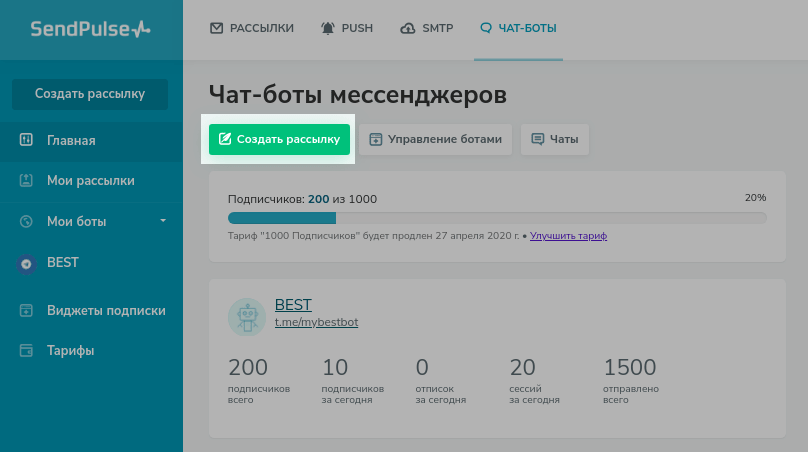Image resolution: width=808 pixels, height=452 pixels.
Task: Click the message icon in Чаты button
Action: pyautogui.click(x=537, y=139)
